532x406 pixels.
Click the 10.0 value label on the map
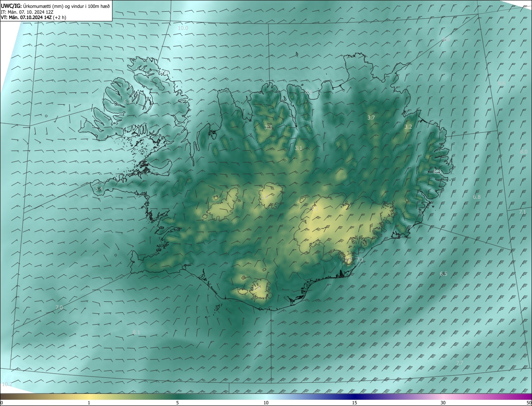coord(183,28)
